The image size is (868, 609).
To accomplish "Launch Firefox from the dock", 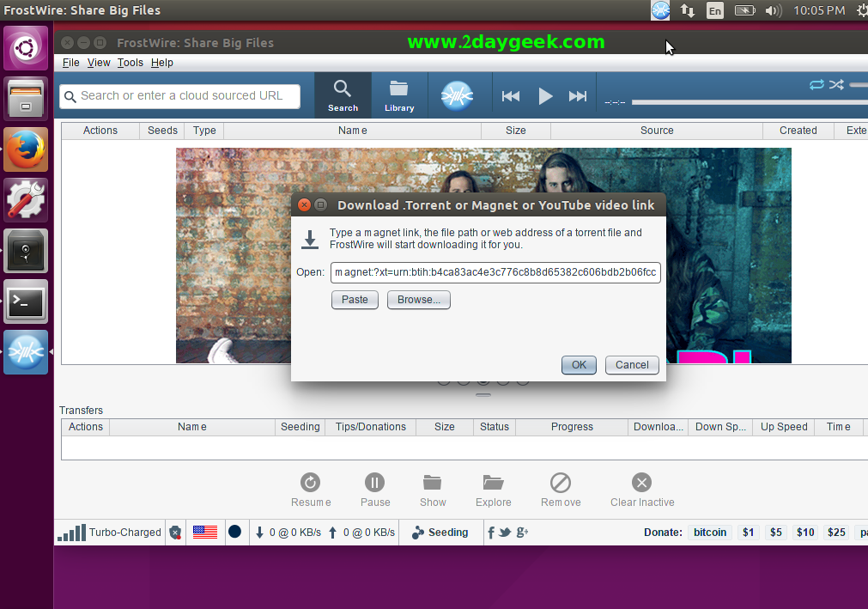I will click(x=26, y=149).
